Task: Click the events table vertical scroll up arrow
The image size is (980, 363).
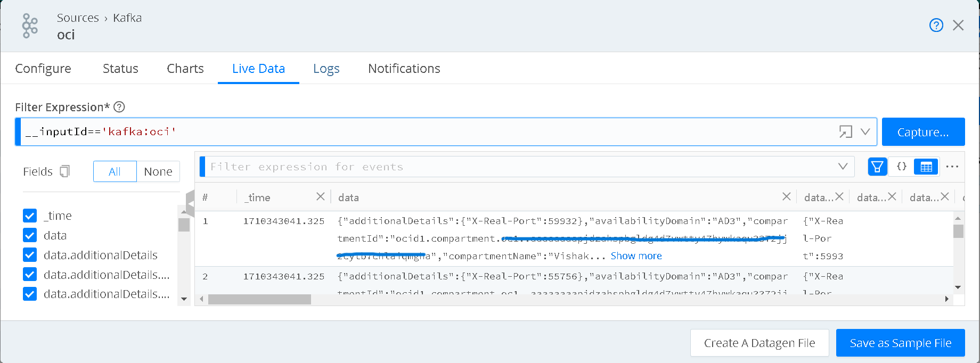Action: (x=958, y=218)
